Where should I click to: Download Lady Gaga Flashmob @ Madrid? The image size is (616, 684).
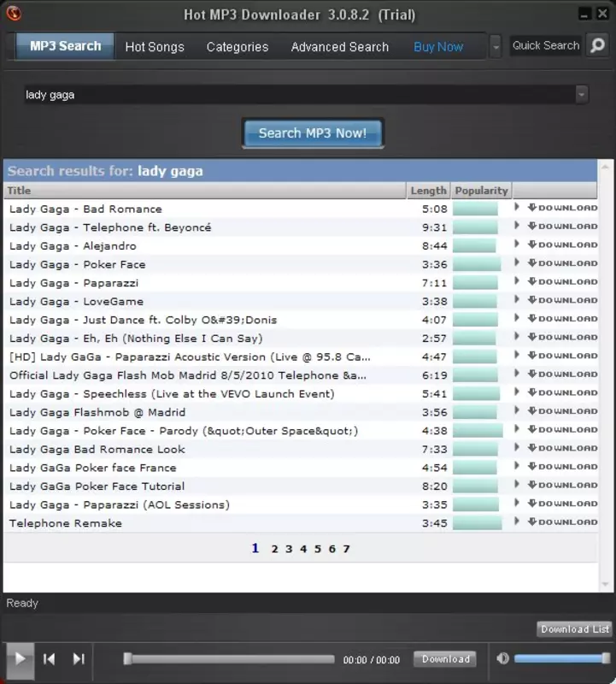562,411
